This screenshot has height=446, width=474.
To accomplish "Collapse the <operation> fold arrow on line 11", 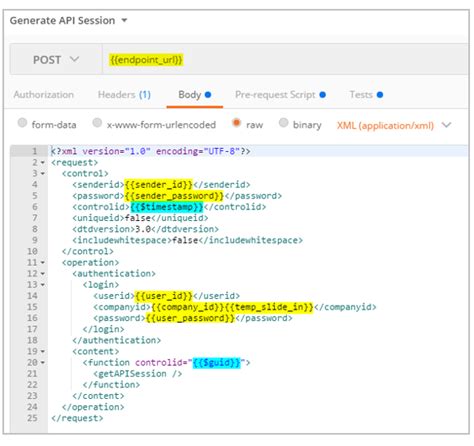I will pos(43,263).
